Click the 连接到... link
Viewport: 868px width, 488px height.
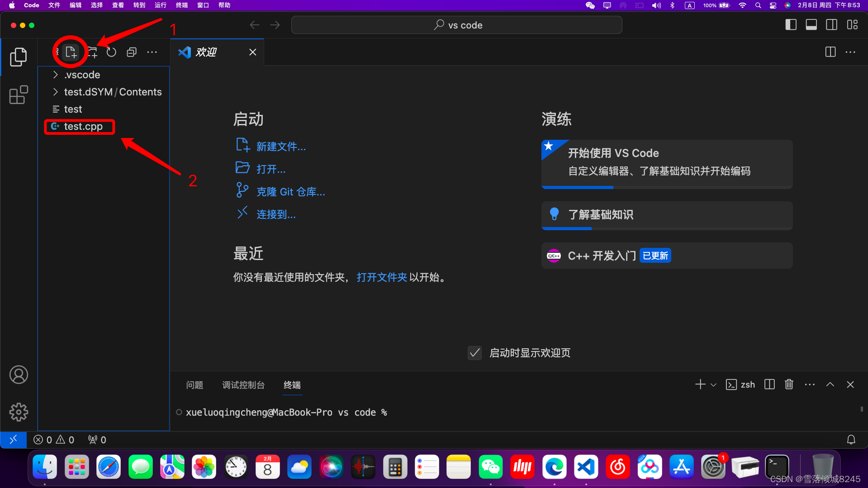click(x=276, y=214)
